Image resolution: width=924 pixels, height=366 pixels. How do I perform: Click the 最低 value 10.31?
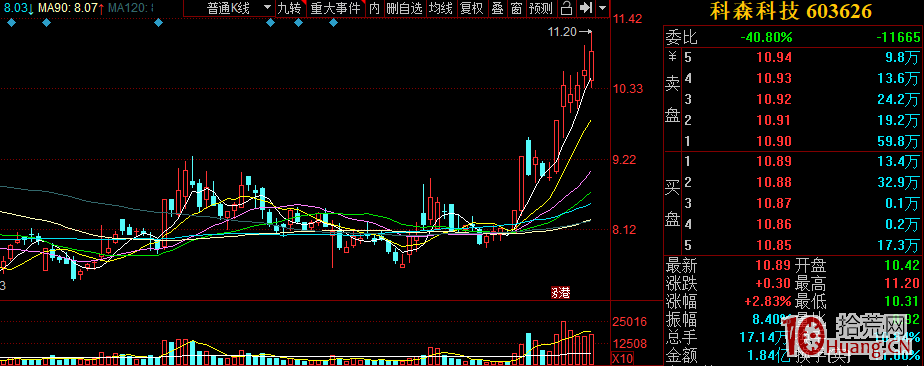click(902, 302)
